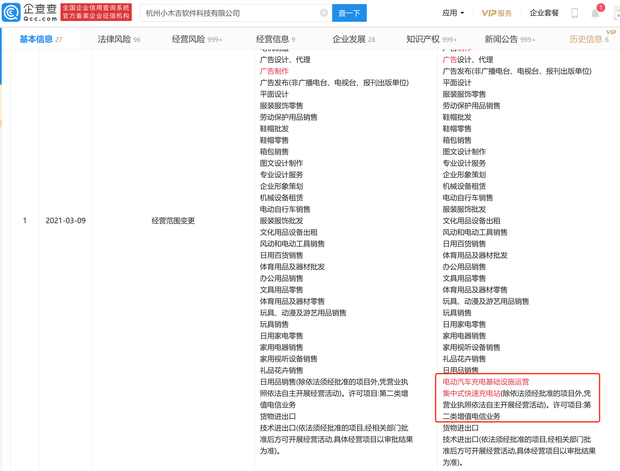The height and width of the screenshot is (471, 620).
Task: Click the VIP crown badge above 历史信息
Action: coord(611,32)
